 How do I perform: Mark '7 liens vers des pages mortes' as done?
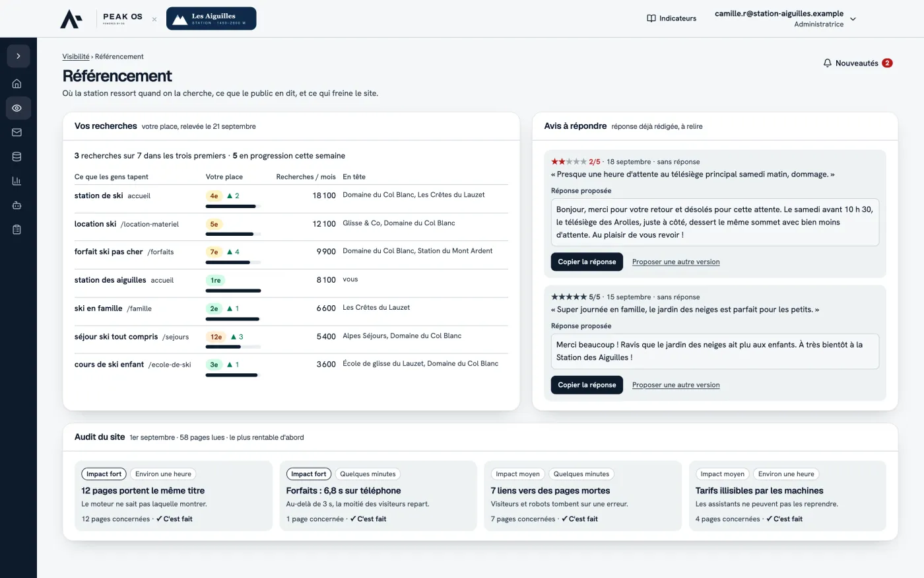pyautogui.click(x=579, y=519)
